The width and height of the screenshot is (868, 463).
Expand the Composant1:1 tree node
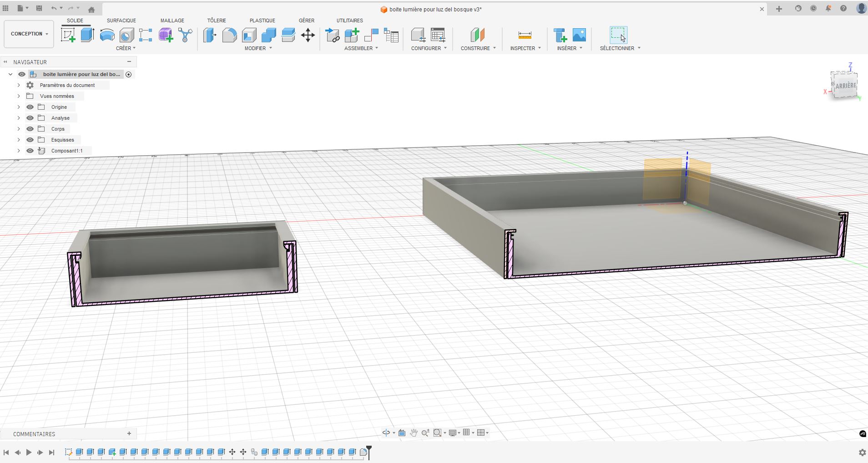19,151
